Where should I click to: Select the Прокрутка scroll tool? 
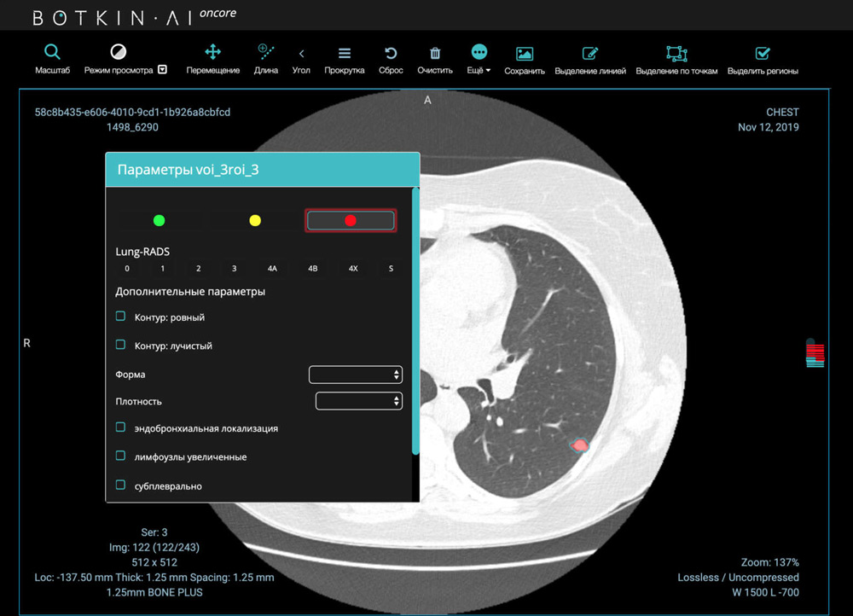coord(345,53)
